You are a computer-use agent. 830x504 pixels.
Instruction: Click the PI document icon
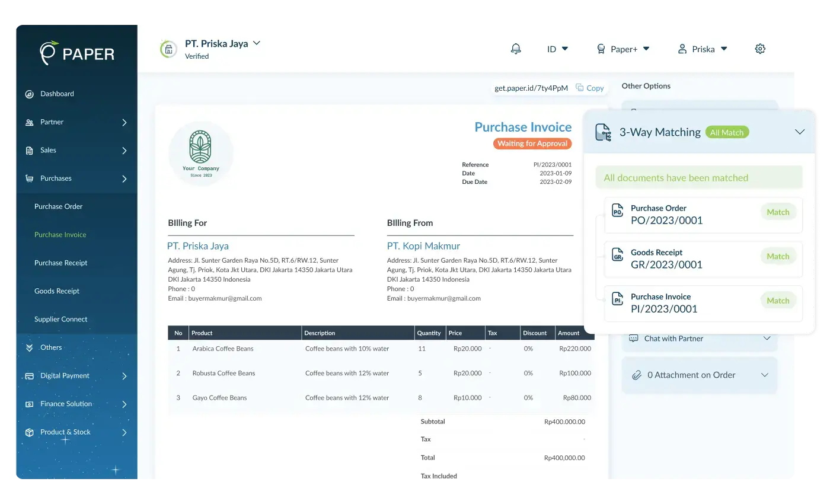pos(617,299)
